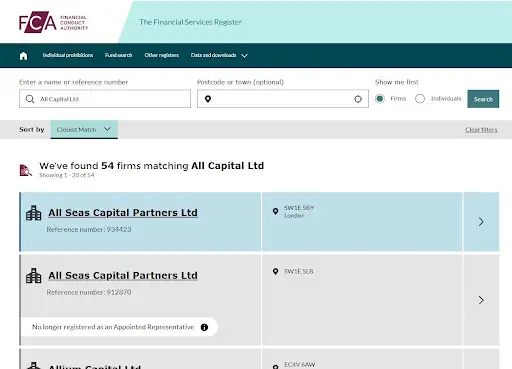Click the location pin in postcode field

tap(208, 99)
